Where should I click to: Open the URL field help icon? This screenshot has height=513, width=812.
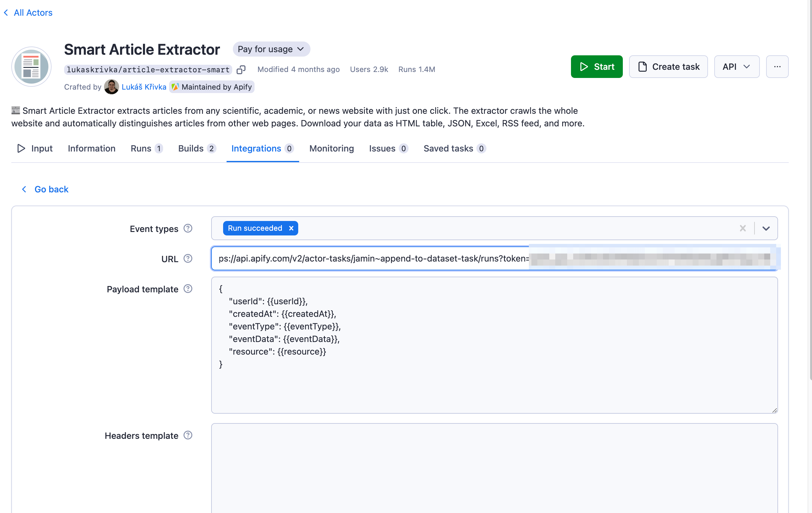[188, 259]
